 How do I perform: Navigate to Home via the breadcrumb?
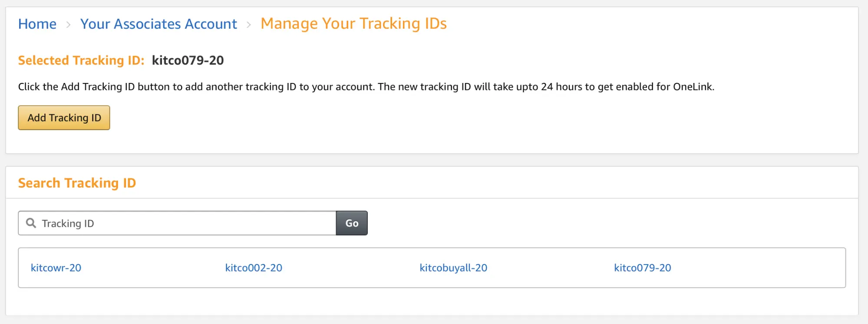37,24
